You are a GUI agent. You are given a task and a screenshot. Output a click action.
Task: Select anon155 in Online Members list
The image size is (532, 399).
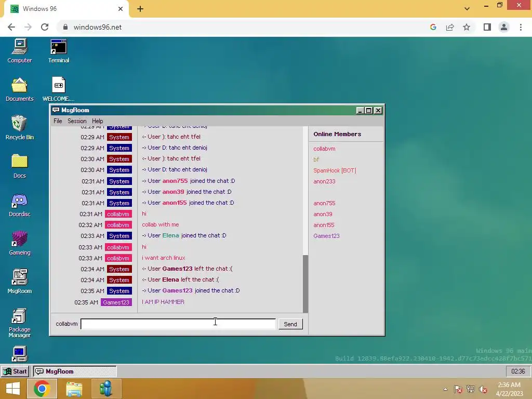(324, 225)
